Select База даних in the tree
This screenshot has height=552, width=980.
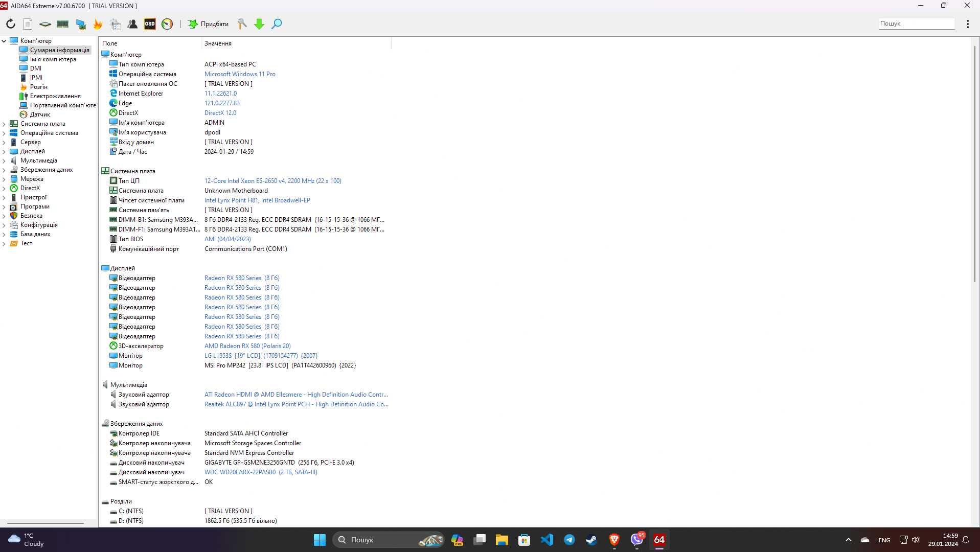click(x=35, y=234)
